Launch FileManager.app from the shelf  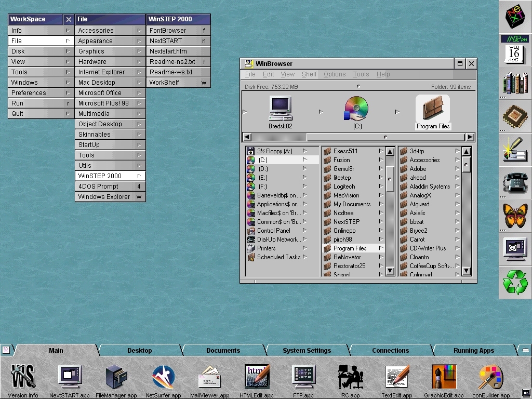click(116, 381)
